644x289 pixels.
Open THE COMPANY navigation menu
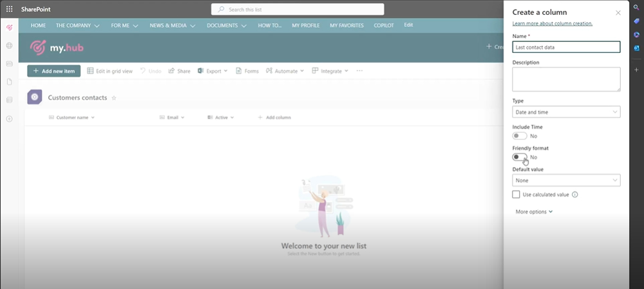coord(77,25)
